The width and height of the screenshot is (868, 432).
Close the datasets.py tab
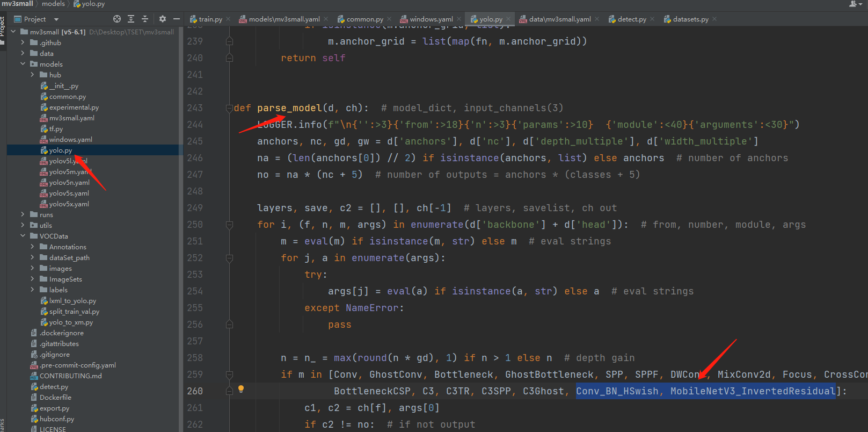click(x=714, y=19)
